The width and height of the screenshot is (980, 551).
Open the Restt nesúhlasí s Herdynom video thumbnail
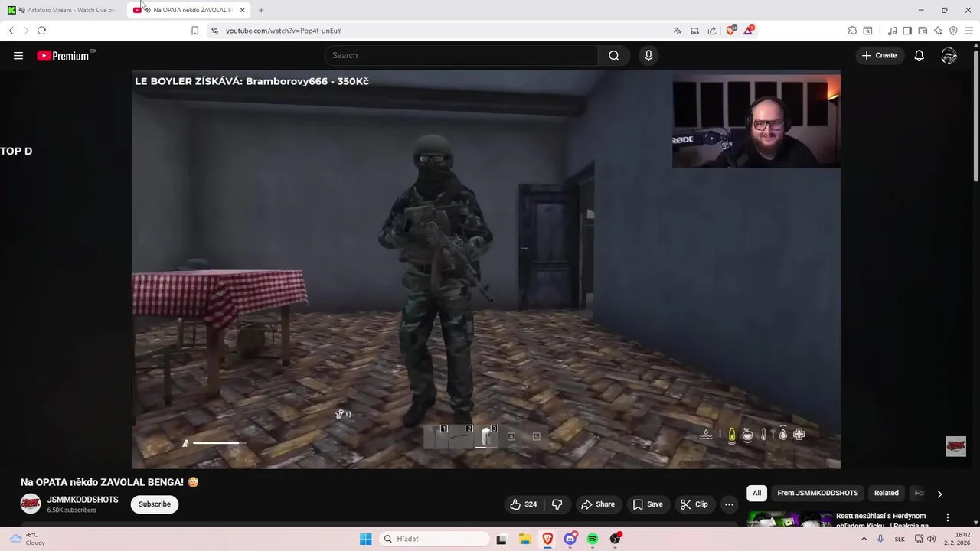[789, 519]
